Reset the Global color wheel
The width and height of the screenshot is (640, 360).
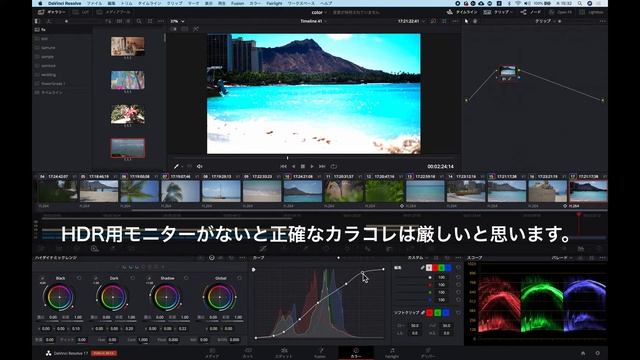tap(240, 278)
